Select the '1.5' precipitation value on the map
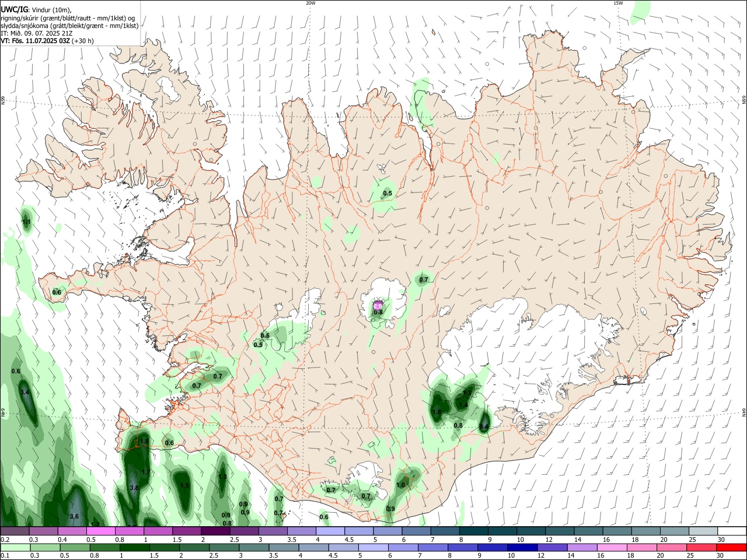The image size is (747, 560). 184,485
